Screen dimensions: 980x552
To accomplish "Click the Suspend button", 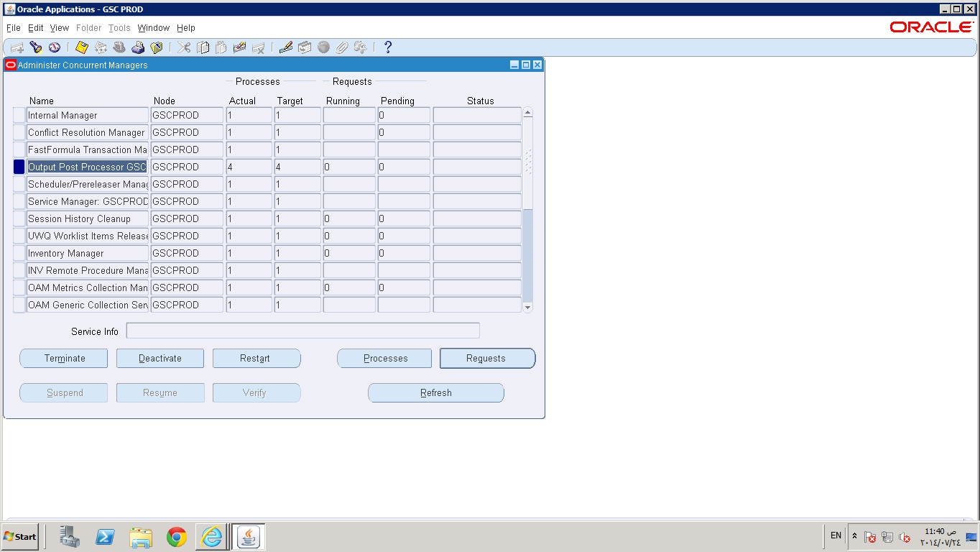I will tap(64, 392).
